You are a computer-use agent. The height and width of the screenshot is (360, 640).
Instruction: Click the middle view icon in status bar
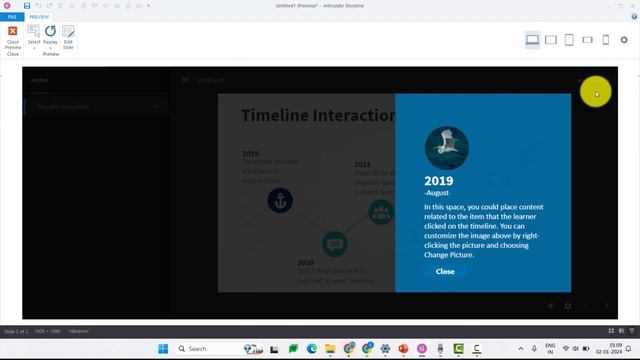click(x=621, y=331)
